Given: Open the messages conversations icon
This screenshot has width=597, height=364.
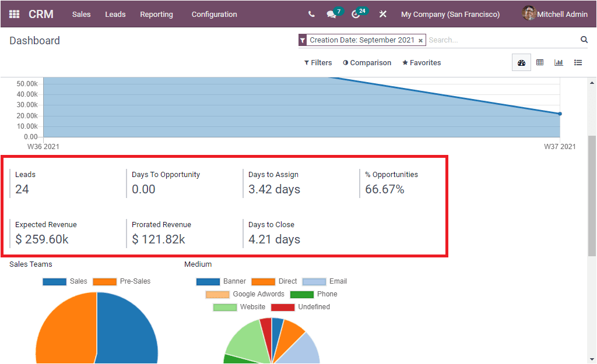Looking at the screenshot, I should [331, 13].
